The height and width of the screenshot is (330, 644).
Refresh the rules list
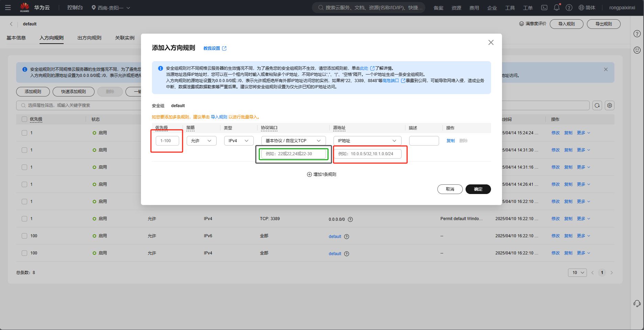pyautogui.click(x=597, y=105)
